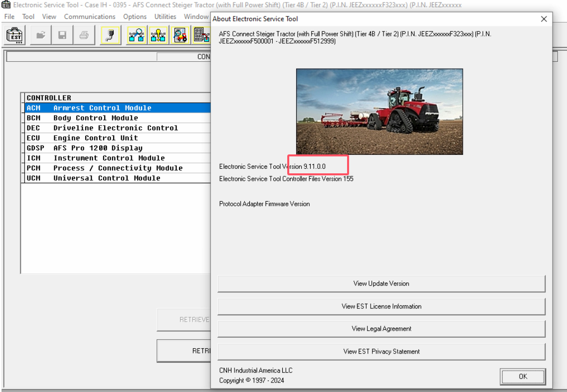Click the controller warning lamp icon
567x392 pixels.
pos(158,35)
